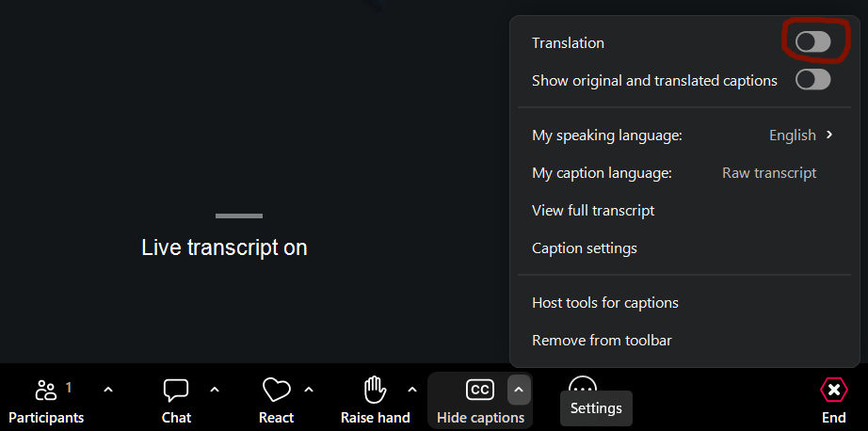Expand the Chat options arrow
Image resolution: width=868 pixels, height=431 pixels.
[x=215, y=390]
